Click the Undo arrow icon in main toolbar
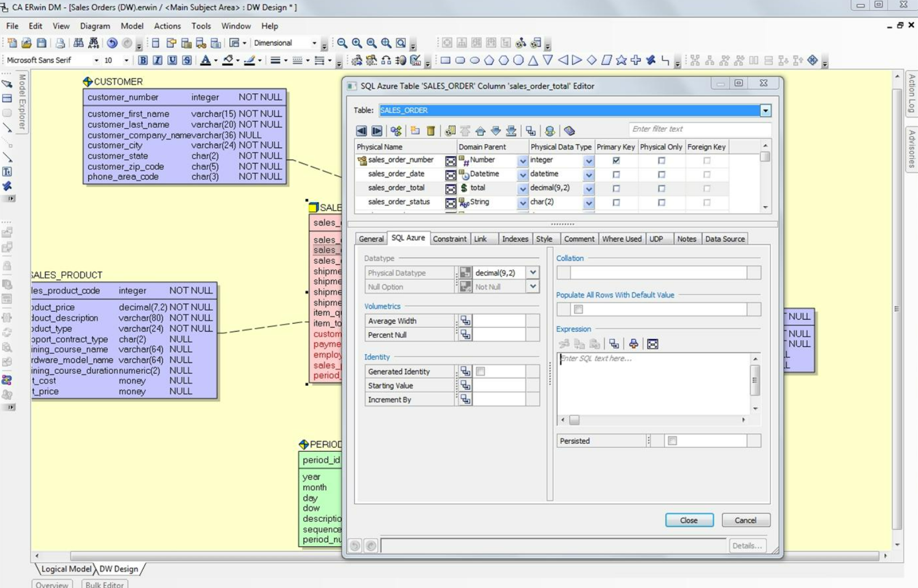This screenshot has width=918, height=588. (112, 43)
